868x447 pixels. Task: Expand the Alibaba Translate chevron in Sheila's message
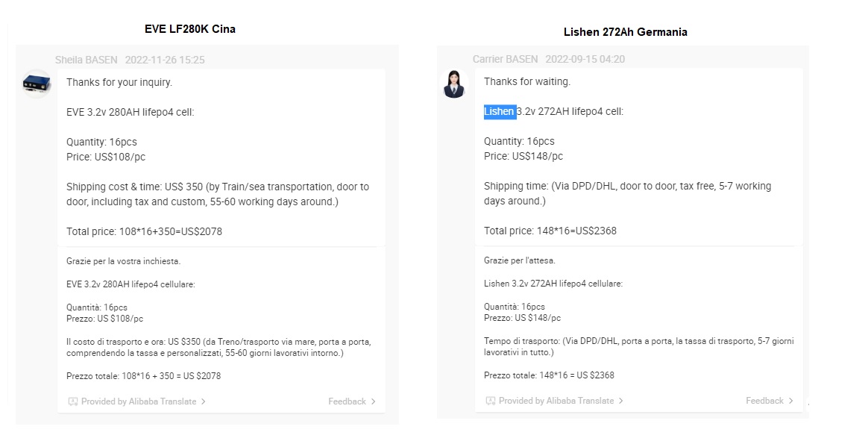(204, 401)
